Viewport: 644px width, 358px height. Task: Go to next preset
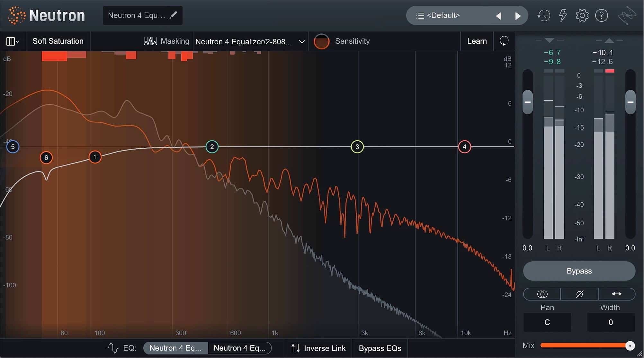(518, 16)
